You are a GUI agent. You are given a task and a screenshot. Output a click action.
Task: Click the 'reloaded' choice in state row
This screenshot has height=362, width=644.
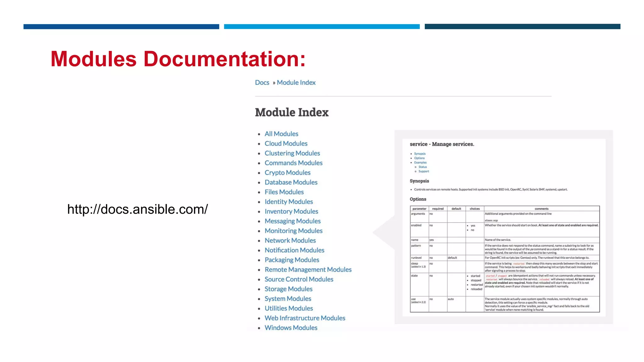[x=476, y=289]
